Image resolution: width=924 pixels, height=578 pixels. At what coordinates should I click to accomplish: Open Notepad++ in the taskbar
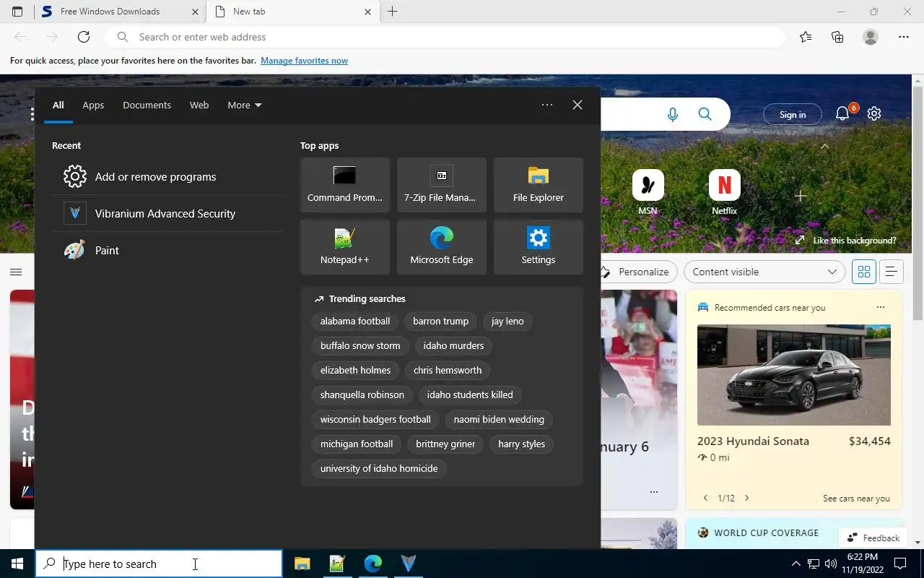[337, 564]
